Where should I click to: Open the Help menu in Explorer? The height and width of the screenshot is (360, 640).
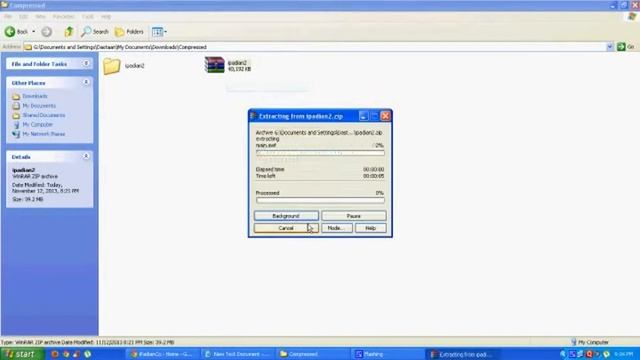click(x=106, y=17)
